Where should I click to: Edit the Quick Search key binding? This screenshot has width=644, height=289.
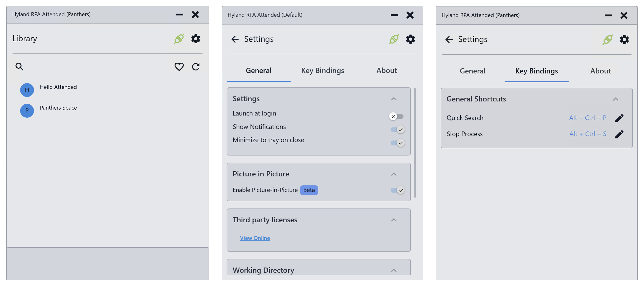[619, 118]
